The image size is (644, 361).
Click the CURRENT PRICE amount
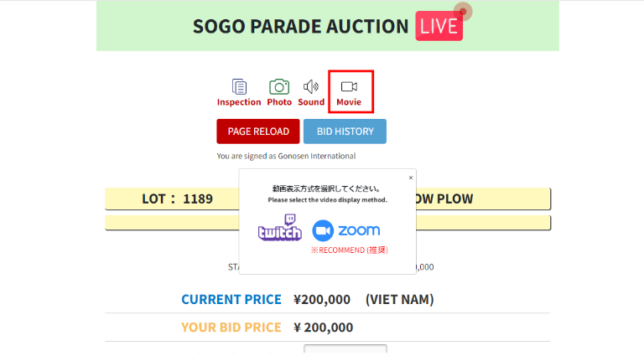pyautogui.click(x=324, y=300)
